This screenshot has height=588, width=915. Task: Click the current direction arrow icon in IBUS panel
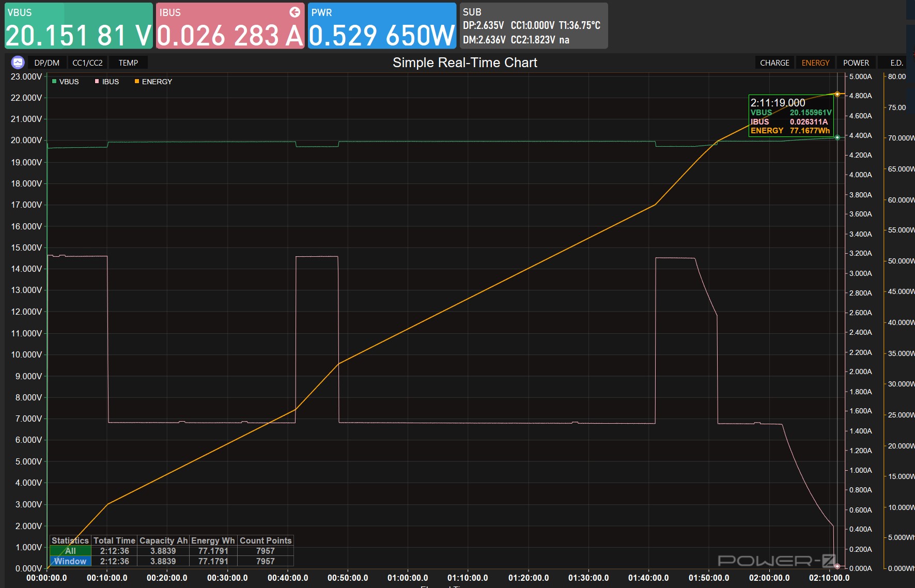[x=294, y=12]
